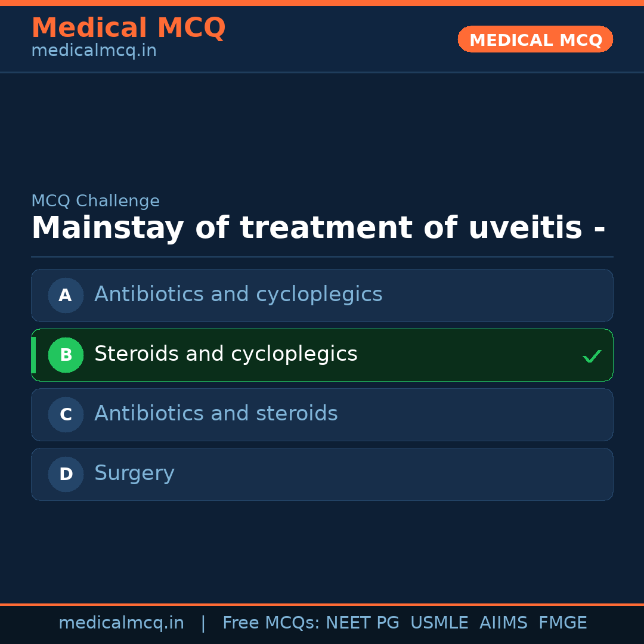Image resolution: width=644 pixels, height=644 pixels.
Task: Select the 'Antibiotics and cycloplegics' answer text
Action: (238, 295)
